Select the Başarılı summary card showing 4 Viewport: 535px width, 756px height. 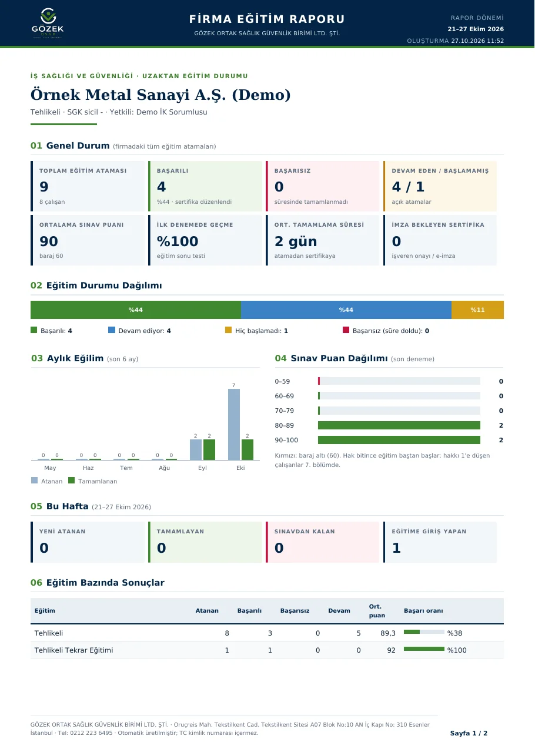[205, 186]
